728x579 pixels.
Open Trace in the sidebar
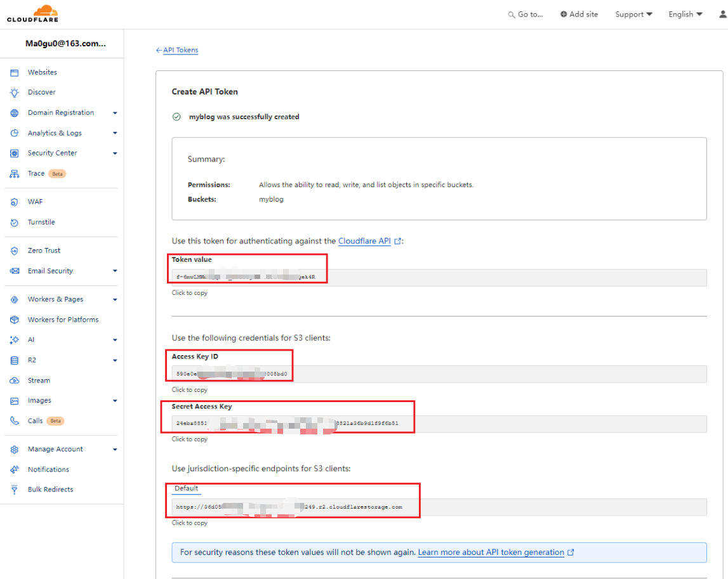tap(36, 174)
